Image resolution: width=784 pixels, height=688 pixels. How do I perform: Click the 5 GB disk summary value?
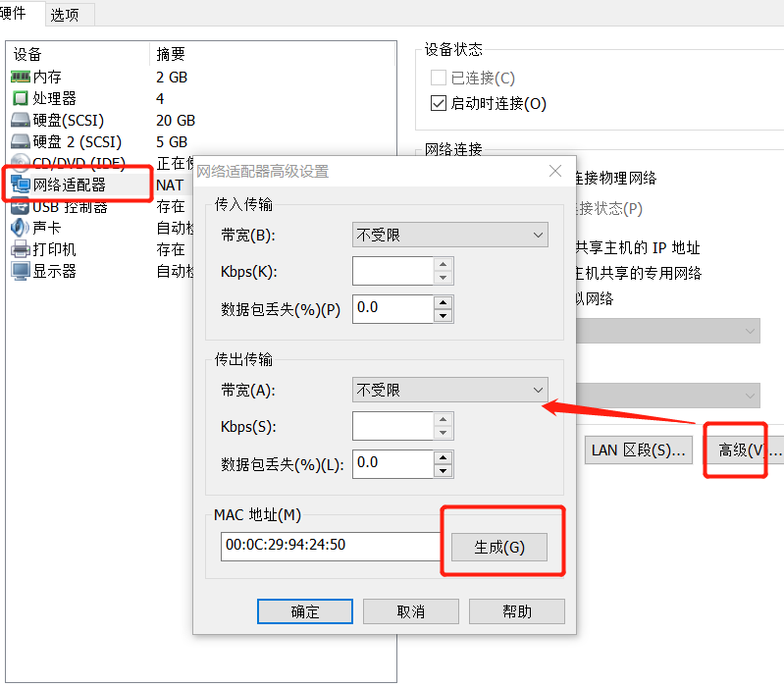click(172, 142)
